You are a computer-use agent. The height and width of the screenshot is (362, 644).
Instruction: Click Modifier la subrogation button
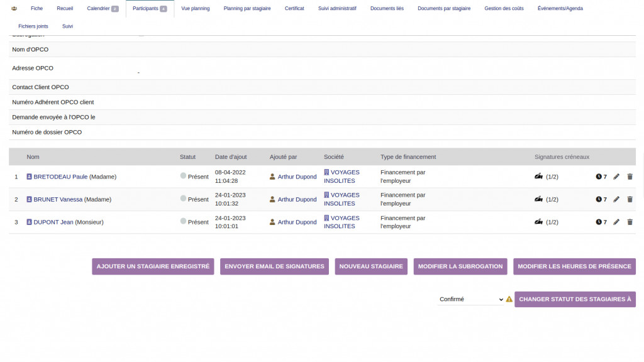pos(460,266)
